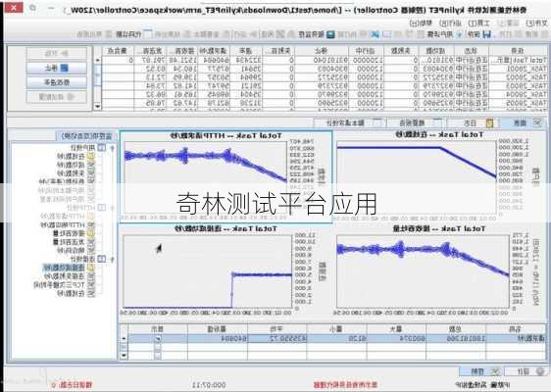Viewport: 551px width, 392px height.
Task: Click the TASK_26004 row in task table
Action: point(325,94)
